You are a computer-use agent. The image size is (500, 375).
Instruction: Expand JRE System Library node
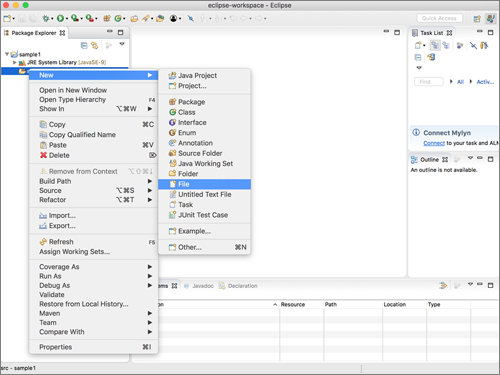point(15,62)
